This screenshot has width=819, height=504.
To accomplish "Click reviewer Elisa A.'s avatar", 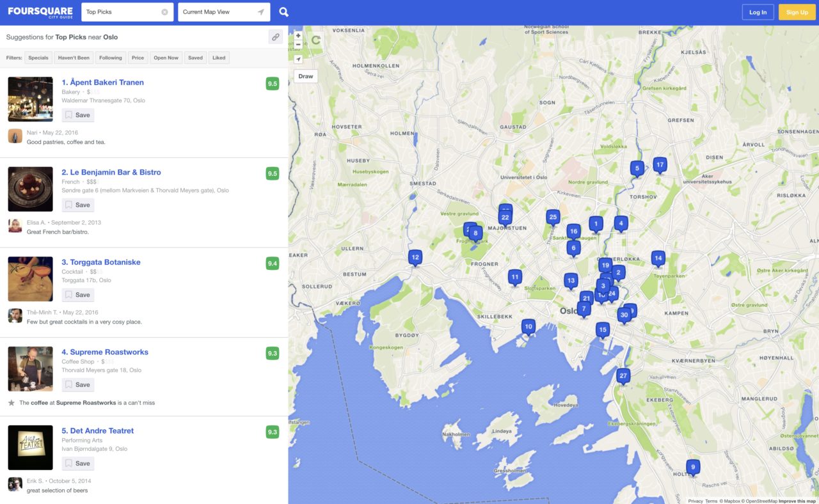I will [x=15, y=226].
